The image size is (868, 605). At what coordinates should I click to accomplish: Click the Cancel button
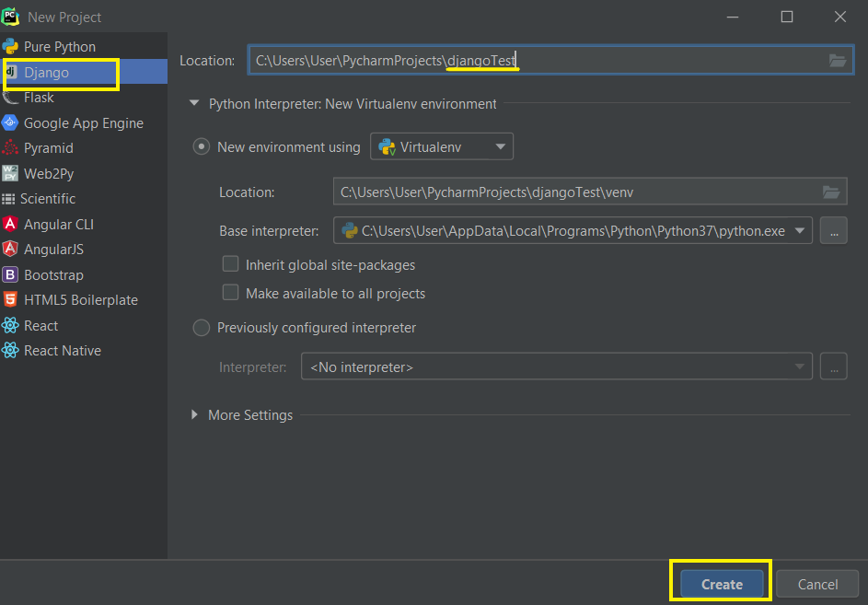pos(817,584)
